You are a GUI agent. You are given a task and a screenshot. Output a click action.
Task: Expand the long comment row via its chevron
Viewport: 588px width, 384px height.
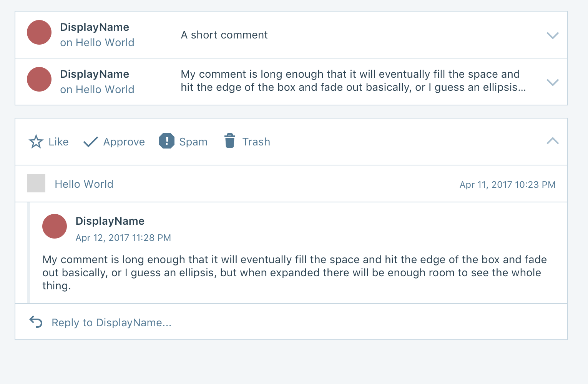(553, 82)
